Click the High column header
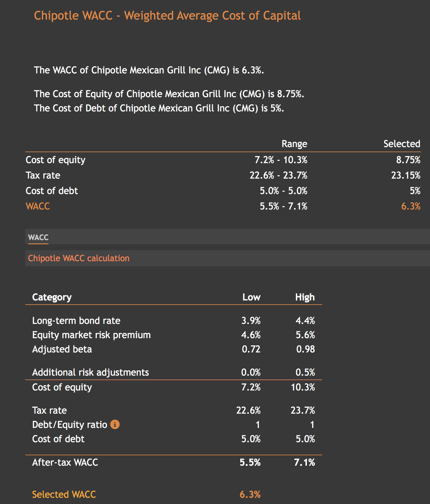Screen dimensions: 430x504 tap(305, 297)
